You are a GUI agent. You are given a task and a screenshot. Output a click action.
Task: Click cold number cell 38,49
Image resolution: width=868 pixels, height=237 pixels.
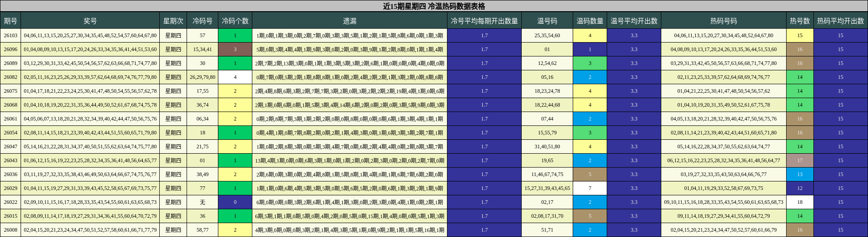tap(202, 174)
